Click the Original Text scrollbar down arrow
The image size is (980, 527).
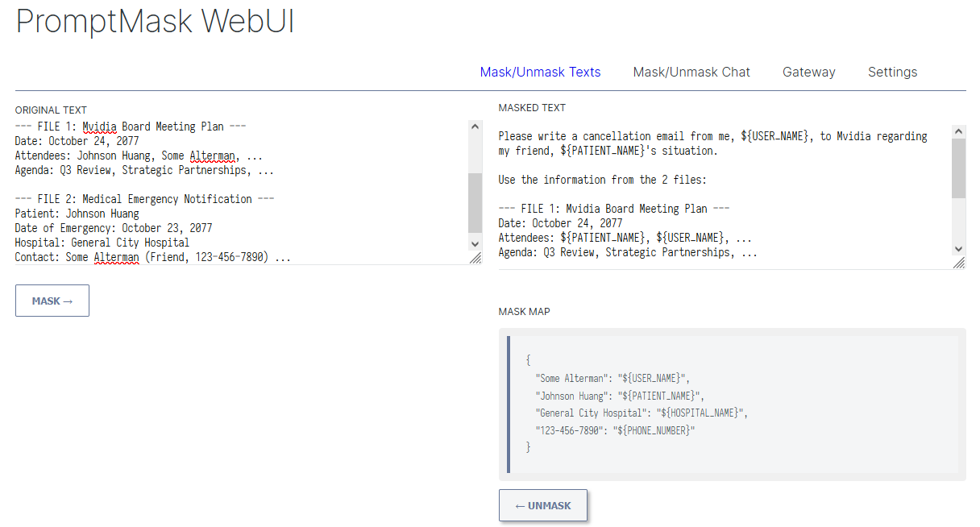tap(475, 243)
